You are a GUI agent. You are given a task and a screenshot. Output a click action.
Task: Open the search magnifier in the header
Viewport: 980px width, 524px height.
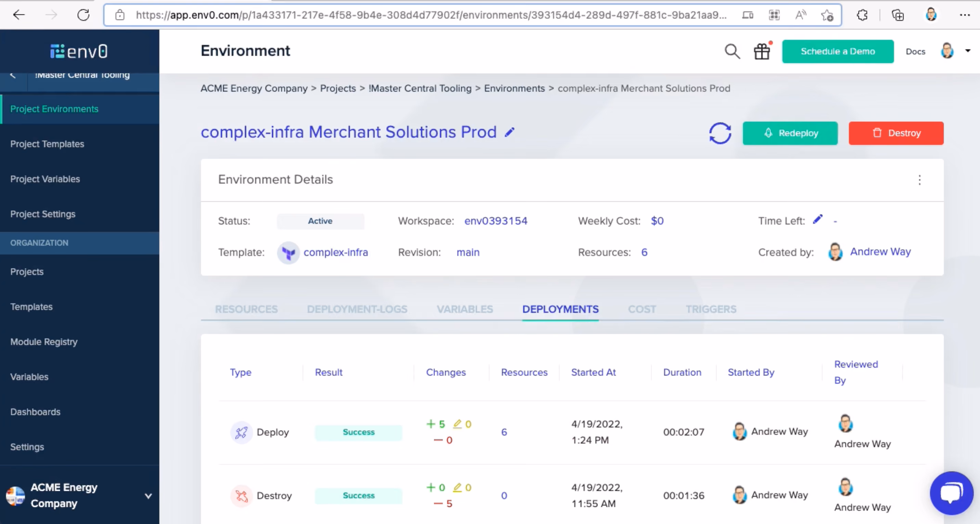pyautogui.click(x=732, y=51)
